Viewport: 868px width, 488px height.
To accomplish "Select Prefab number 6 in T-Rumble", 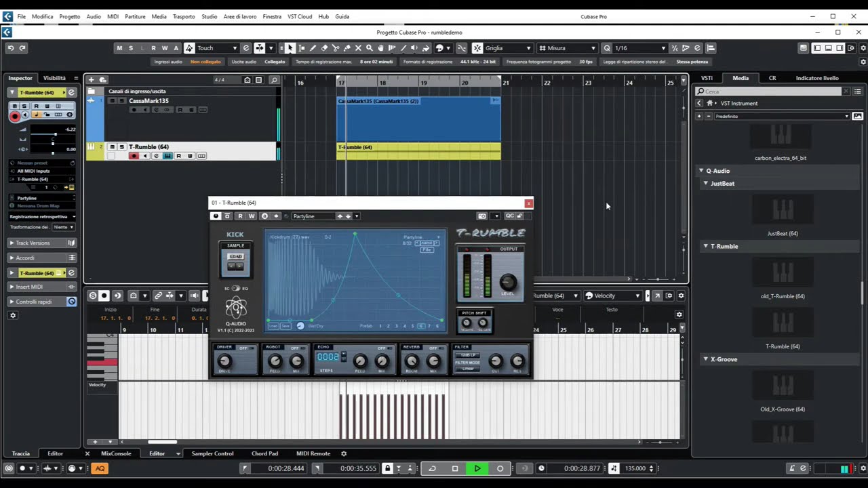I will coord(420,326).
